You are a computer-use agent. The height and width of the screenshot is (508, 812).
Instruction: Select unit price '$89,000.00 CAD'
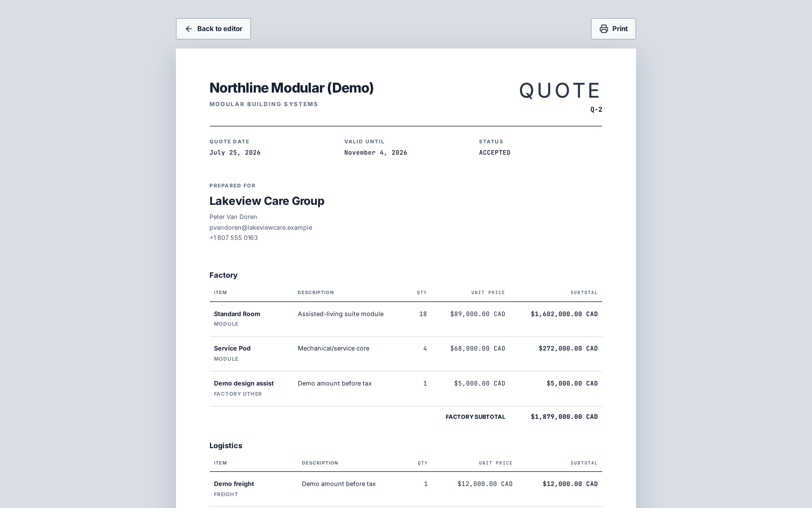(x=477, y=314)
